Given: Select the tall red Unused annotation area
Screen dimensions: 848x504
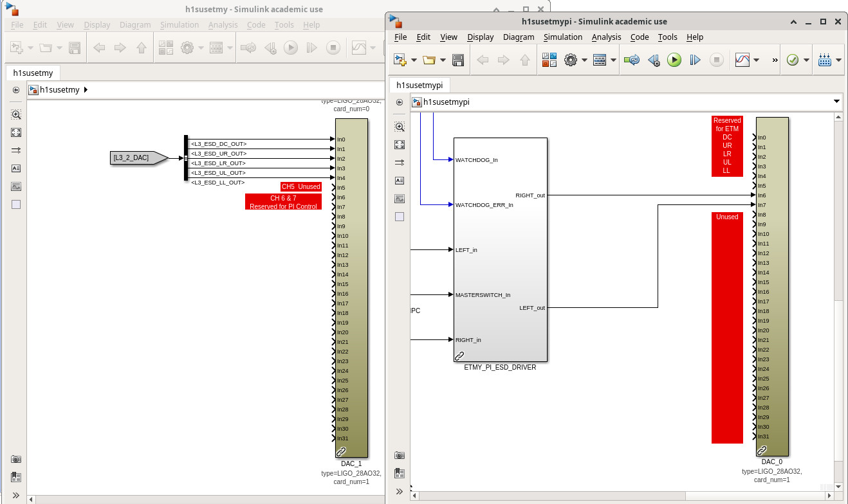Looking at the screenshot, I should [x=727, y=328].
